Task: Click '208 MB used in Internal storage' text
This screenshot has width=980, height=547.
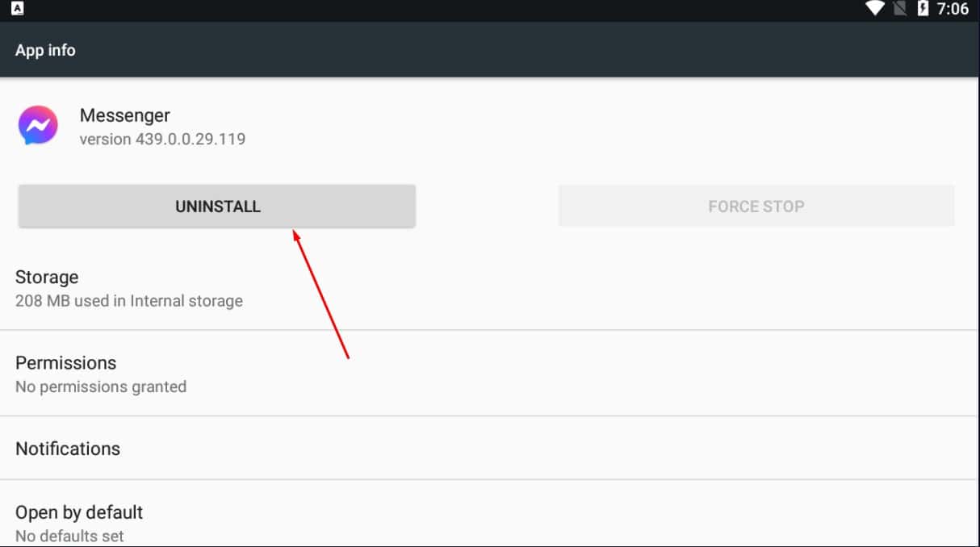Action: tap(129, 300)
